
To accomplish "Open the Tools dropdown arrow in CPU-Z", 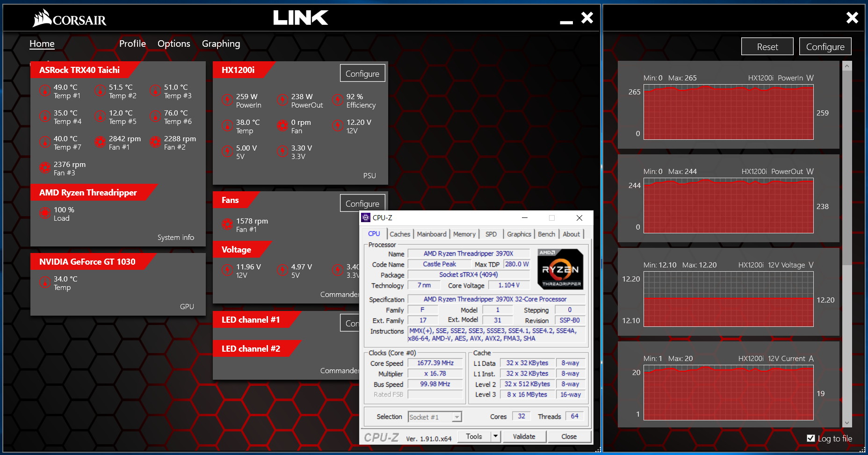I will click(x=495, y=436).
